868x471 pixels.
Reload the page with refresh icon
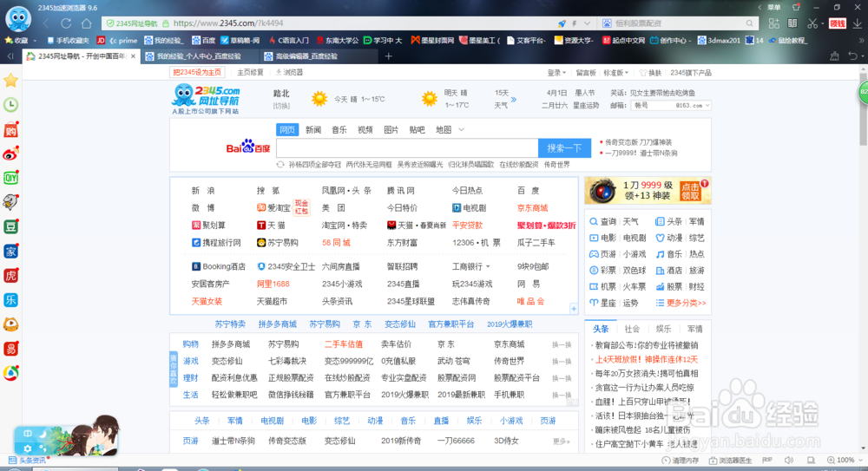tap(66, 23)
